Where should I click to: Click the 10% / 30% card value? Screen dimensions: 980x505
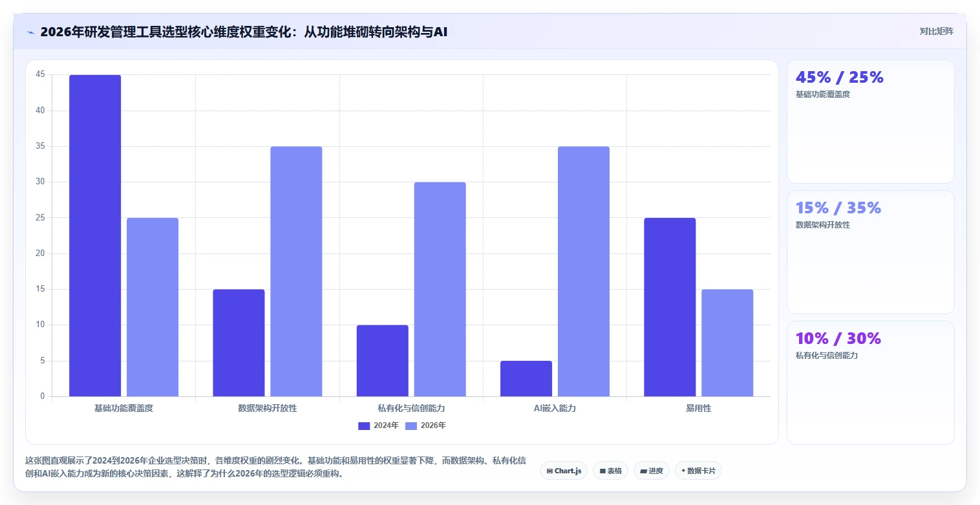click(838, 338)
